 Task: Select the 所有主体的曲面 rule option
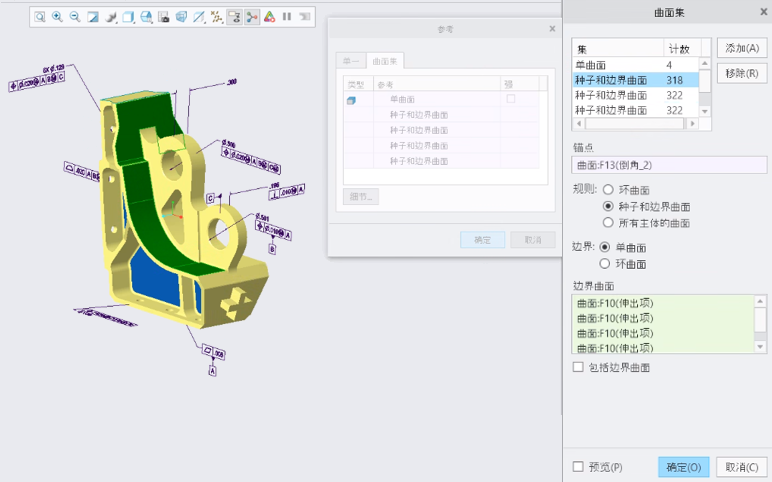tap(608, 222)
